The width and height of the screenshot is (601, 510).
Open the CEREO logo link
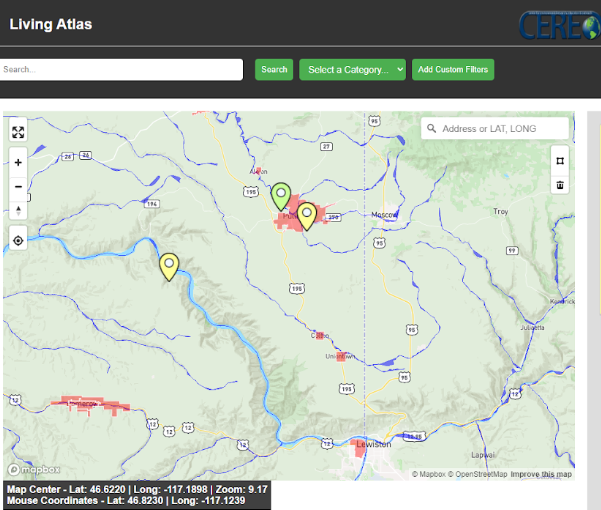[560, 26]
